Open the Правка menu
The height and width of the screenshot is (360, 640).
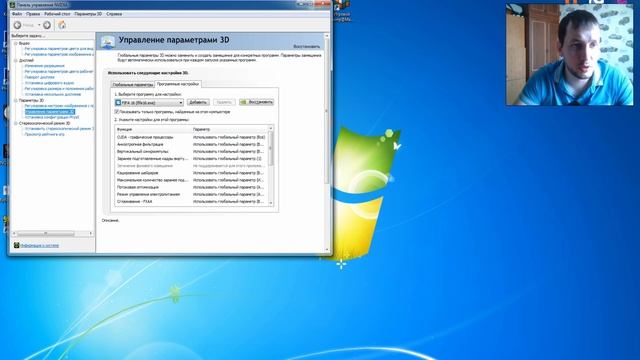click(33, 14)
